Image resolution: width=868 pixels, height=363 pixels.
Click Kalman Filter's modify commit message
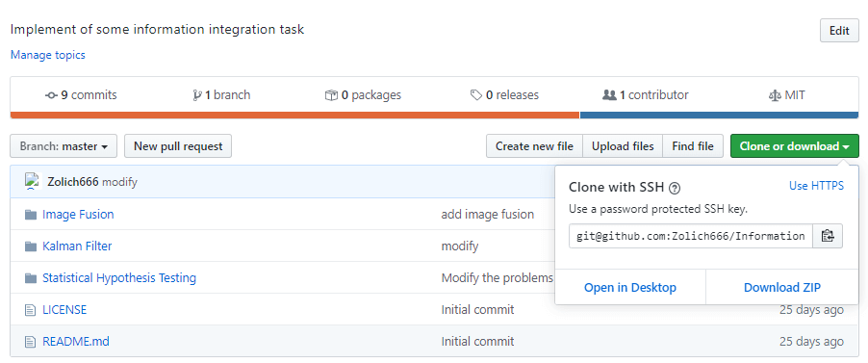tap(459, 246)
